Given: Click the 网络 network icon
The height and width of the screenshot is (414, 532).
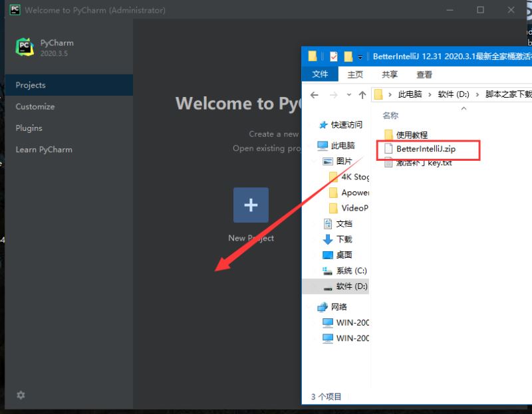Looking at the screenshot, I should point(323,307).
